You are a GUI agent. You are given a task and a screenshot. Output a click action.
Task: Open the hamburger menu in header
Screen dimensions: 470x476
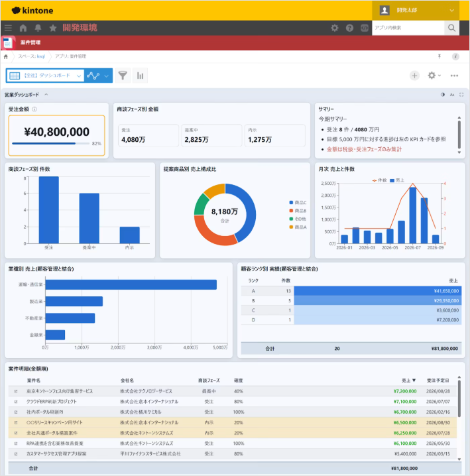tap(8, 28)
